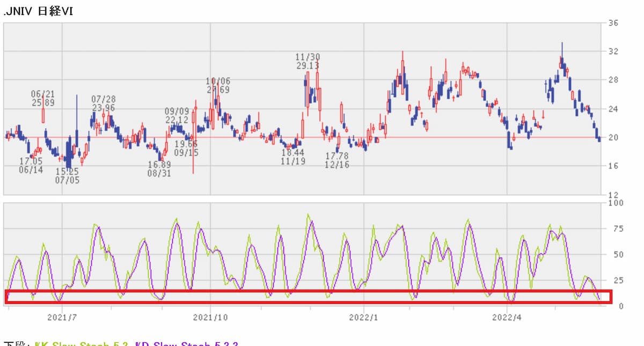Select the 2021/10 date axis label
The height and width of the screenshot is (346, 644).
point(210,317)
